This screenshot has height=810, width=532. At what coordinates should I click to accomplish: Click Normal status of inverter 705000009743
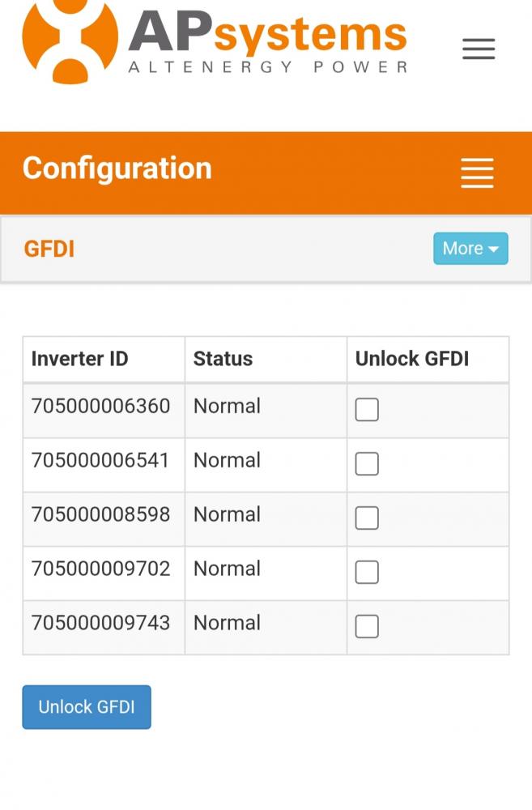click(227, 623)
